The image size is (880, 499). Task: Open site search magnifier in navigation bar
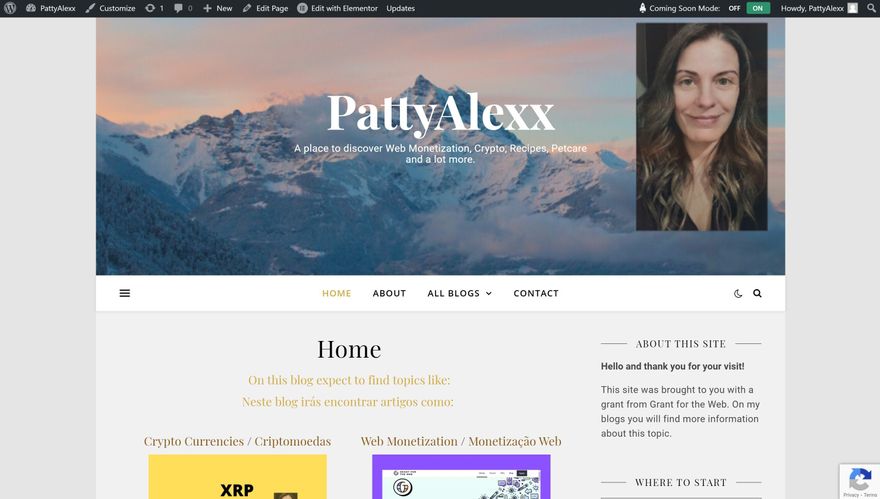[x=757, y=293]
